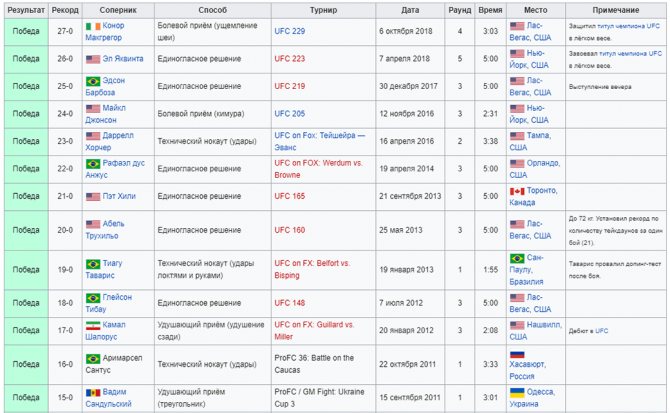Open the Торонто, Канада location link
The image size is (670, 413).
(533, 196)
